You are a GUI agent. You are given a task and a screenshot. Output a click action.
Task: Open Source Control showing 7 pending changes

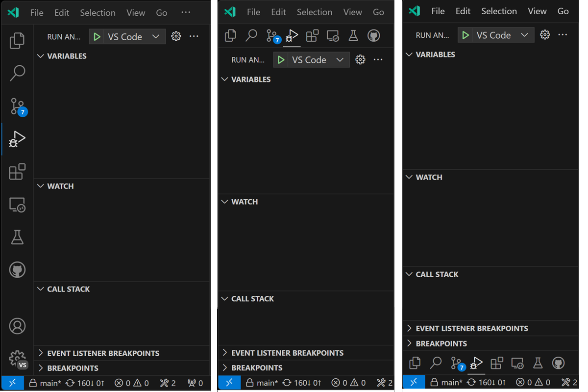point(17,106)
